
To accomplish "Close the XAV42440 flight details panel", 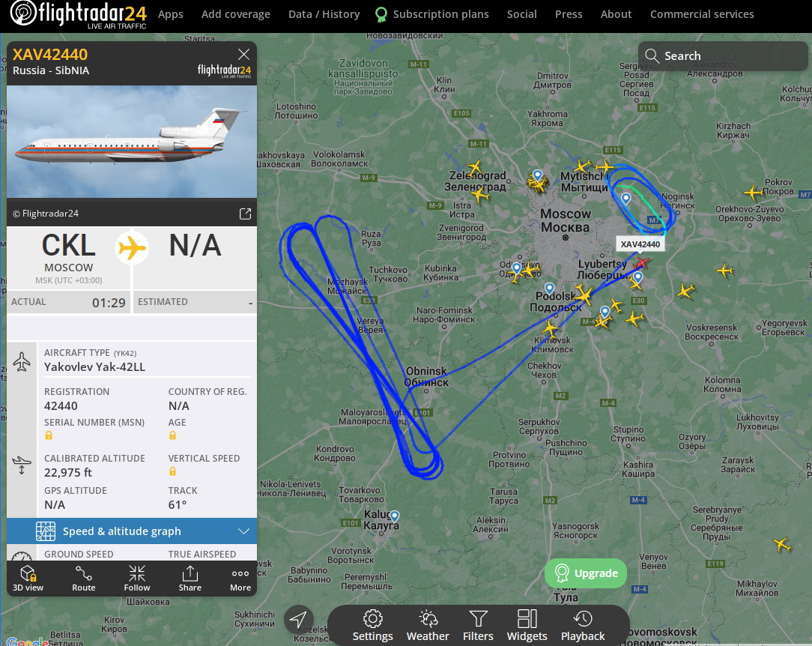I will (x=244, y=55).
